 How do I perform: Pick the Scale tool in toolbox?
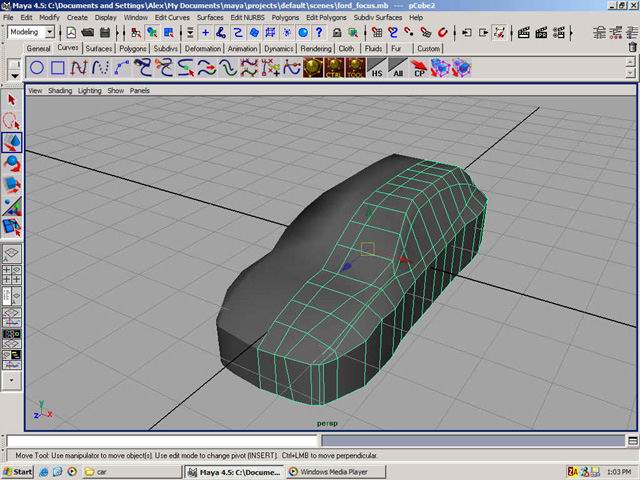[13, 184]
